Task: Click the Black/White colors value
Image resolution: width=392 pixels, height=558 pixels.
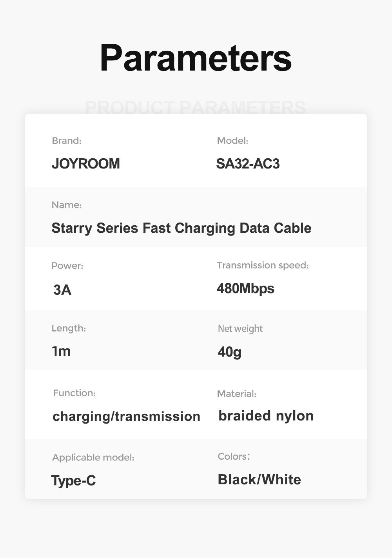Action: pos(259,480)
